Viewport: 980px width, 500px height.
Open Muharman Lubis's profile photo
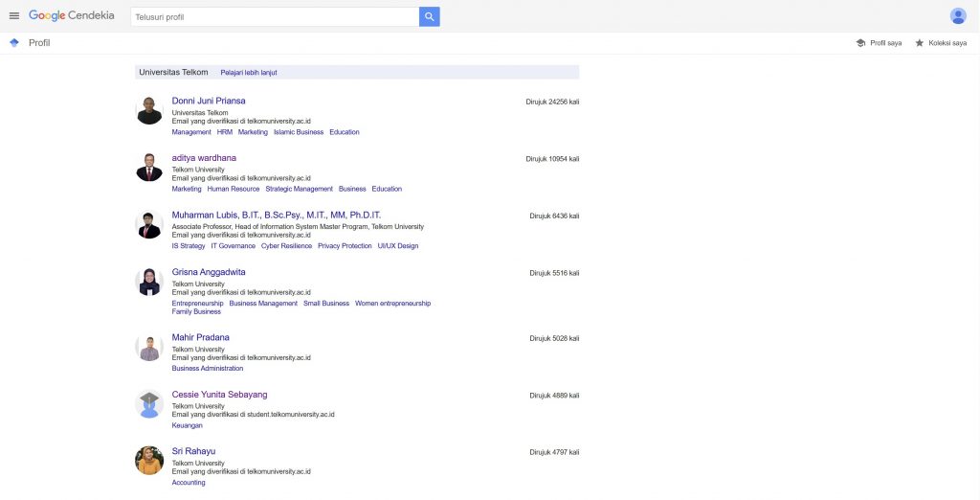(149, 225)
